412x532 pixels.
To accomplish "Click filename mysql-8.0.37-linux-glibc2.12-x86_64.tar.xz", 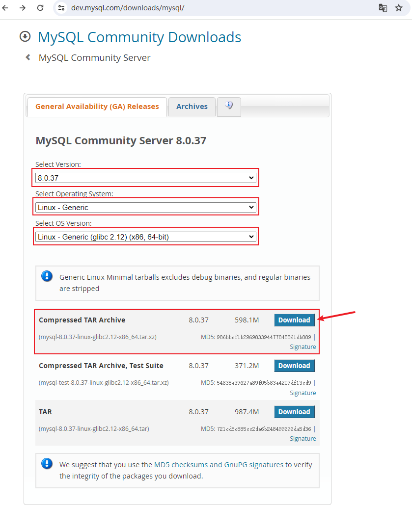I will click(x=98, y=337).
